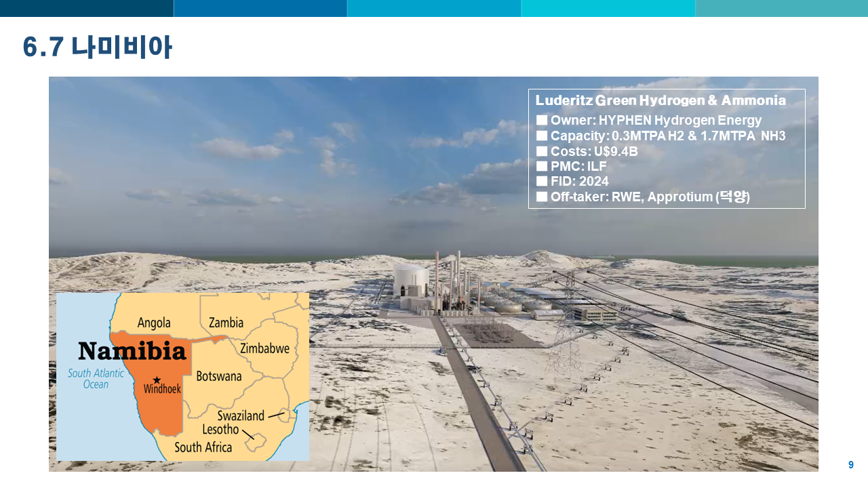Click the 'Owner: HYPHEN Hydrogen Energy' line
868x488 pixels.
click(649, 121)
